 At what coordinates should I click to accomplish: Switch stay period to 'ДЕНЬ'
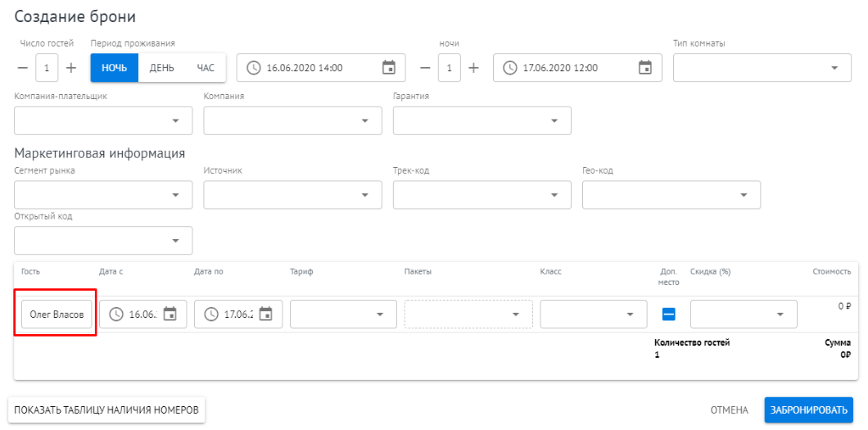[x=161, y=68]
